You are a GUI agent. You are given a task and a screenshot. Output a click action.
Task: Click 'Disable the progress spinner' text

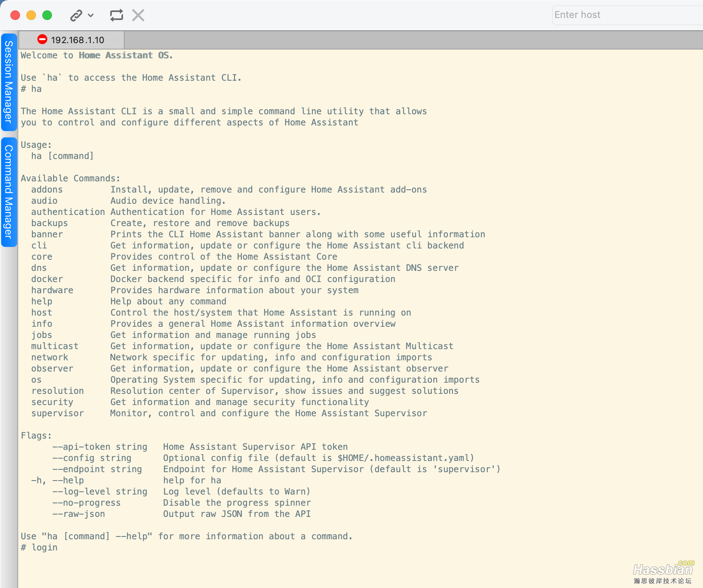pos(237,503)
